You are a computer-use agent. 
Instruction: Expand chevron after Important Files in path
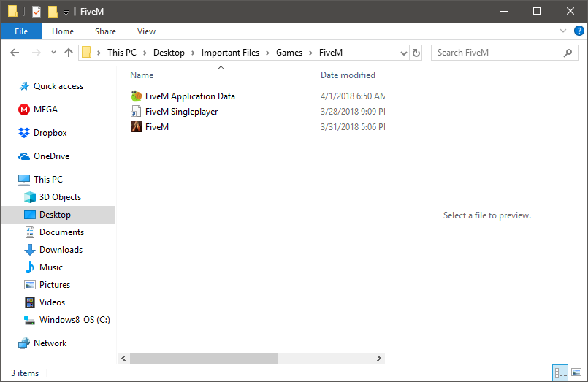pos(268,53)
